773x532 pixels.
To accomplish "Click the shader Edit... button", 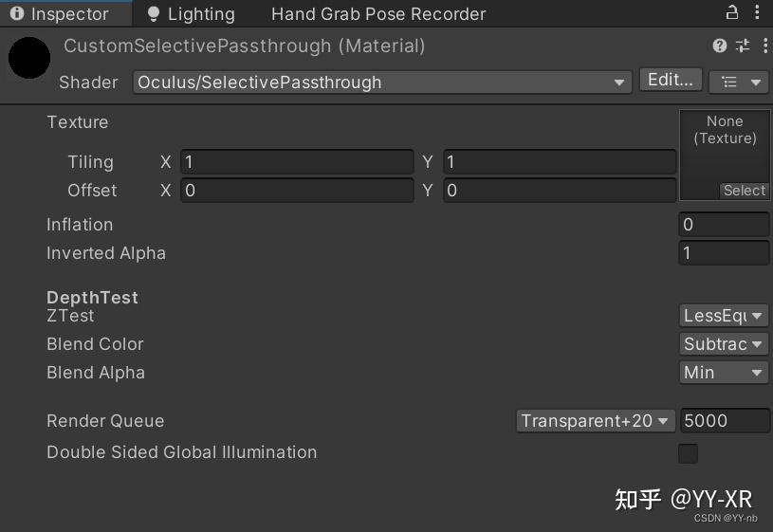I will pos(671,81).
